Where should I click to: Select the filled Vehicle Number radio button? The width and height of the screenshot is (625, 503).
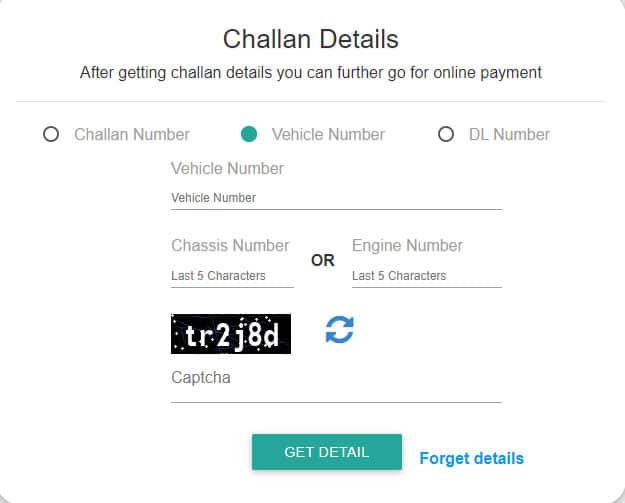[x=249, y=134]
